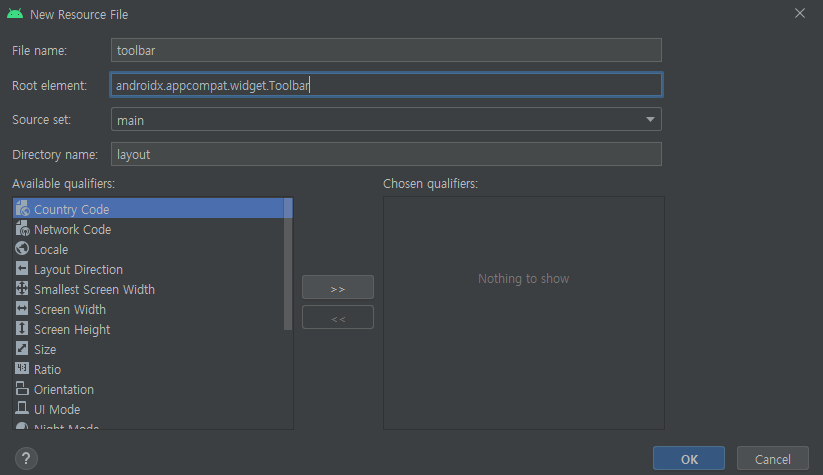823x475 pixels.
Task: Focus the File name field containing toolbar
Action: click(386, 50)
